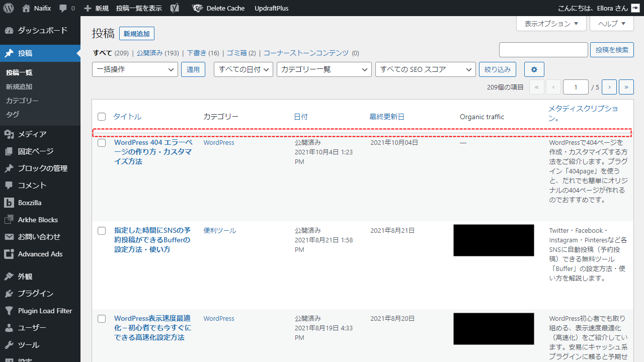Open the お問い合わせ envelope icon
This screenshot has height=362, width=644.
tap(9, 237)
